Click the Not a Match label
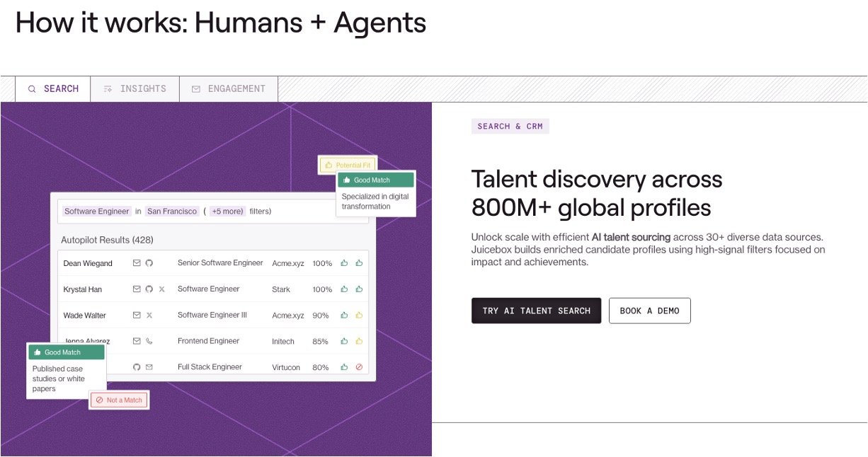868x457 pixels. 119,400
